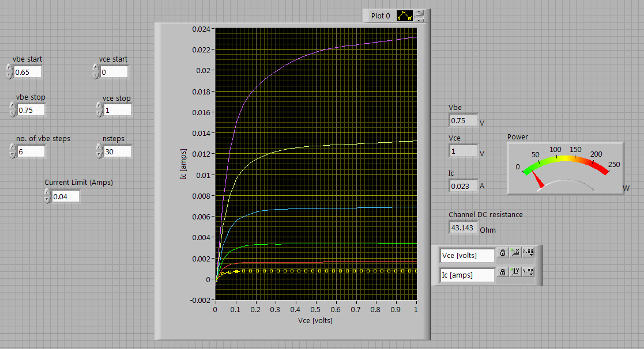Decrement the vce start value
This screenshot has width=644, height=349.
(x=96, y=75)
